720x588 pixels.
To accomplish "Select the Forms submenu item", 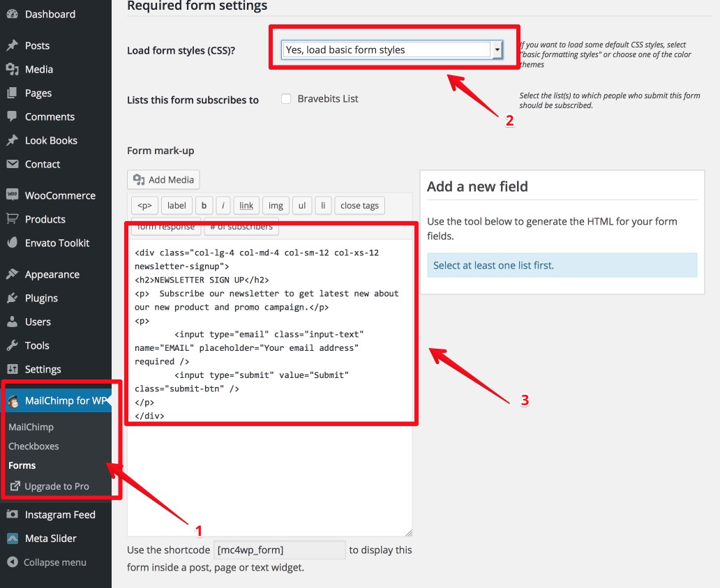I will 22,465.
